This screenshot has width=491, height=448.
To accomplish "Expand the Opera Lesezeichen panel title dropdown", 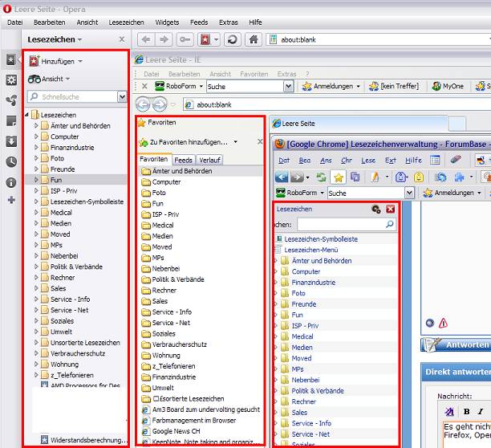I will coord(80,39).
